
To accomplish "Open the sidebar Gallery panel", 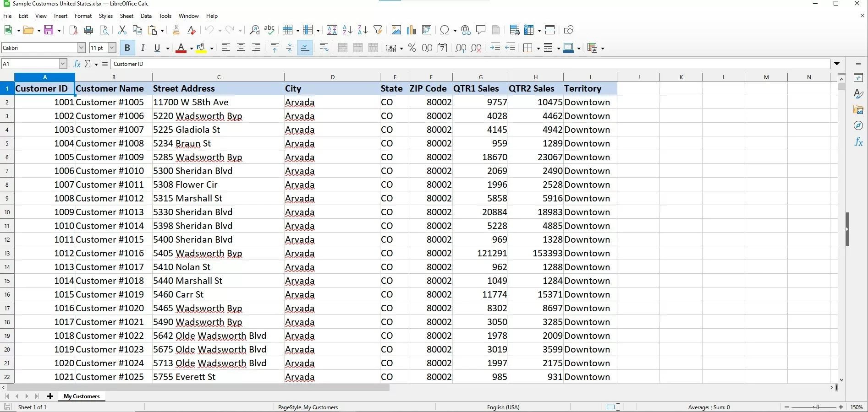I will coord(858,110).
